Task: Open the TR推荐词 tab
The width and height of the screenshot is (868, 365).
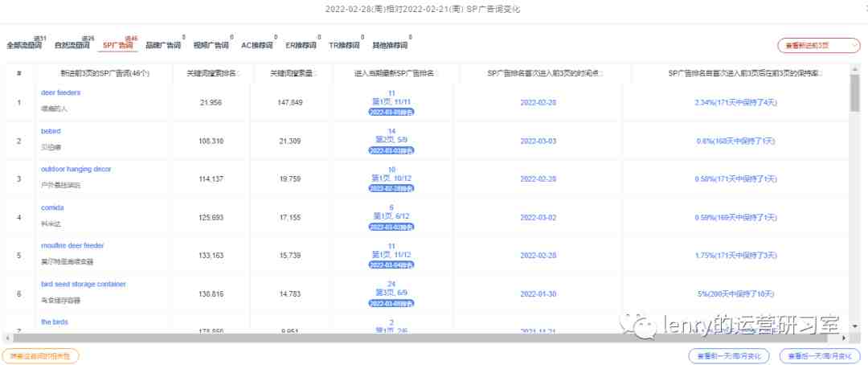Action: click(344, 45)
